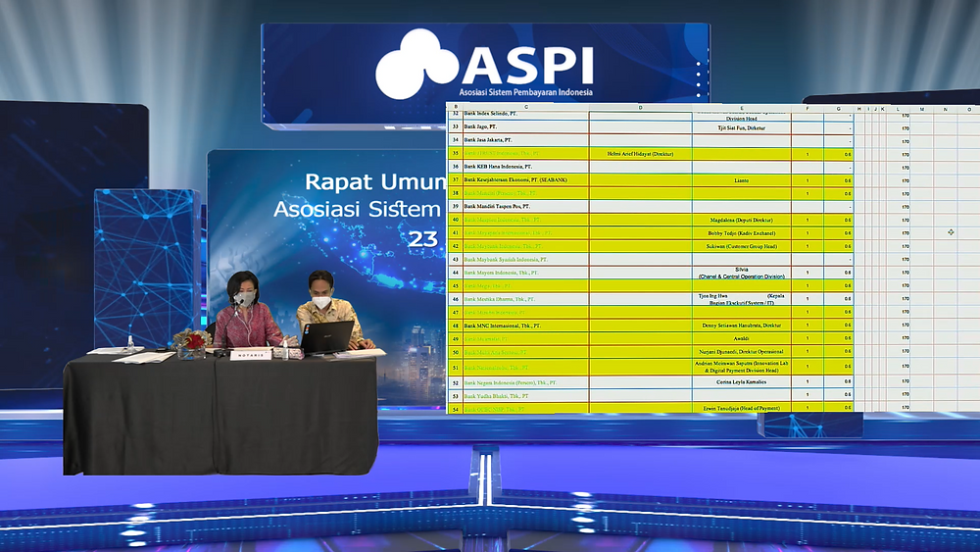Viewport: 980px width, 552px height.
Task: Click the column F value "1" in row 35
Action: pos(808,154)
